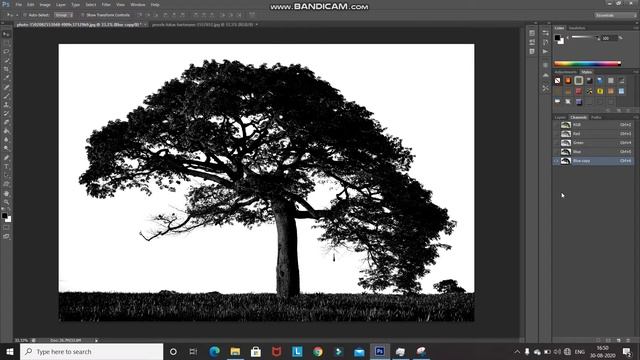Image resolution: width=640 pixels, height=360 pixels.
Task: Toggle visibility of Red channel
Action: [x=556, y=134]
